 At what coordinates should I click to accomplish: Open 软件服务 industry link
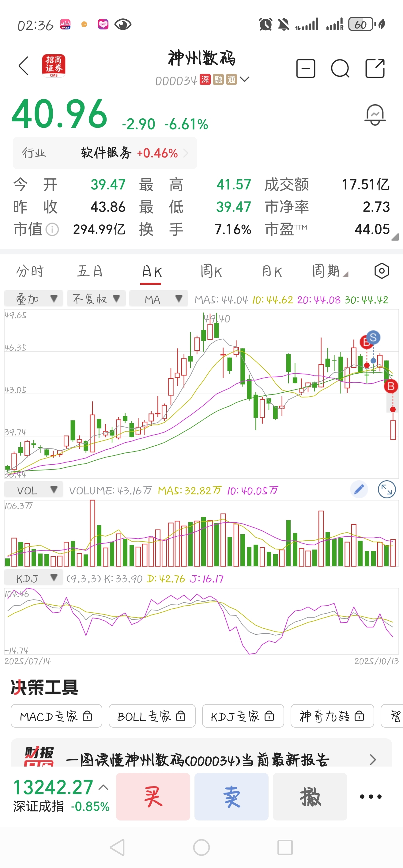[105, 153]
